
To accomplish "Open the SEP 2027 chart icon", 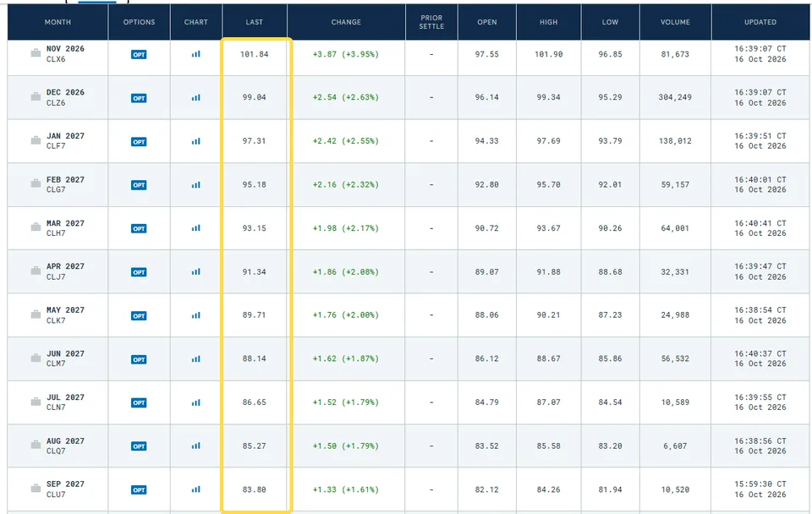I will pos(195,489).
